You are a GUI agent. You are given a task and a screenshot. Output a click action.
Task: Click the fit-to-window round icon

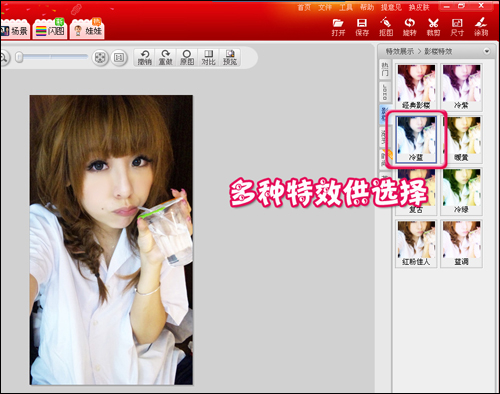100,58
